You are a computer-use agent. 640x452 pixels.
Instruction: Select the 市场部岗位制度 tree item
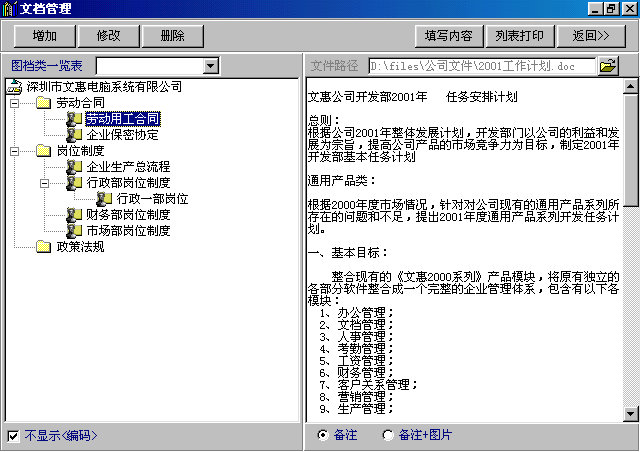pyautogui.click(x=128, y=230)
